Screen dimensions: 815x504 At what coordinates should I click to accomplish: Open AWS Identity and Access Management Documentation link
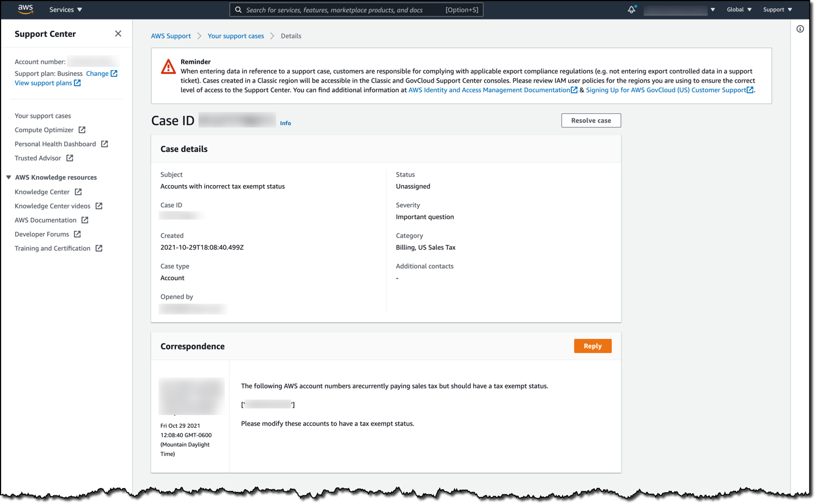(489, 90)
